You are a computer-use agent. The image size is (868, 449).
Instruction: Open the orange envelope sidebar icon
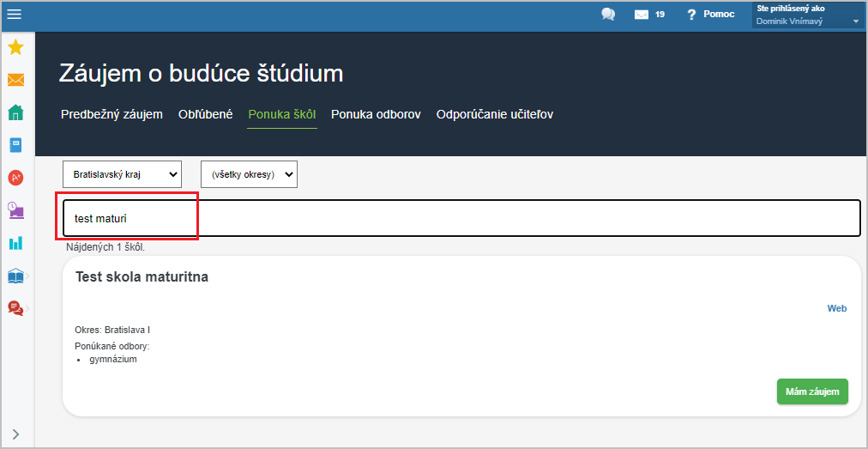pos(15,81)
